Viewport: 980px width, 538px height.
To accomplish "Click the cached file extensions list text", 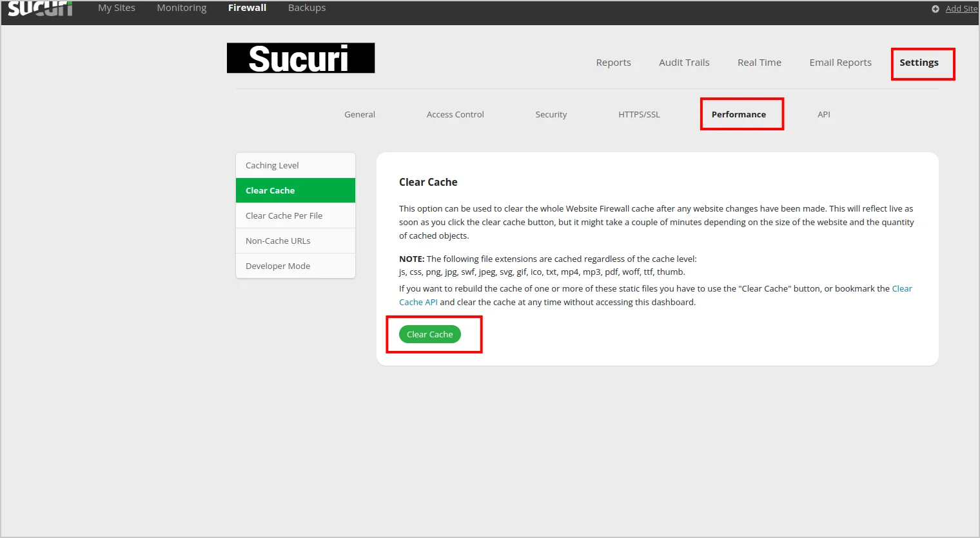I will pos(542,272).
